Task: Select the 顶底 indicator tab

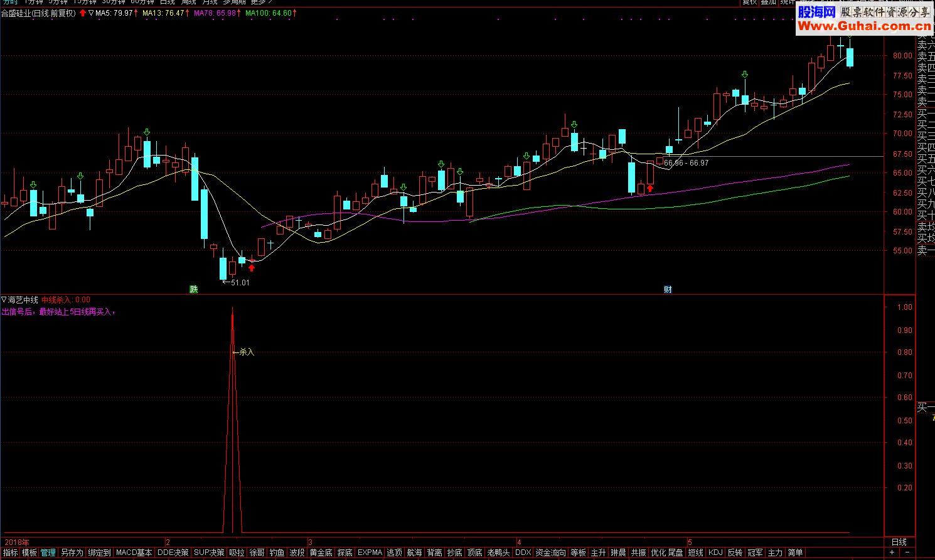Action: tap(475, 552)
